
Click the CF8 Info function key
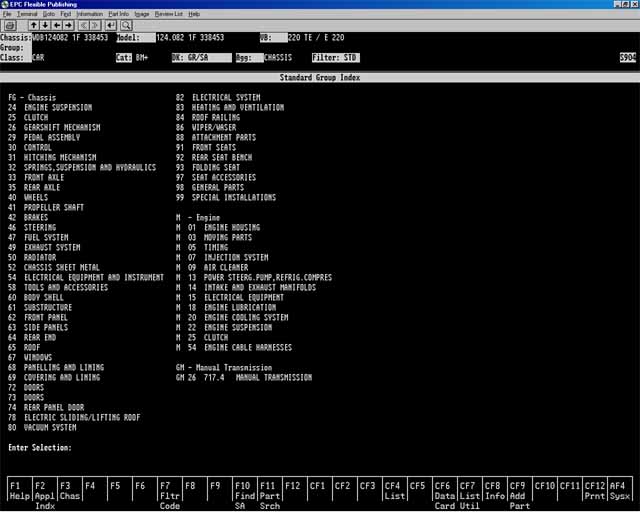[x=494, y=491]
